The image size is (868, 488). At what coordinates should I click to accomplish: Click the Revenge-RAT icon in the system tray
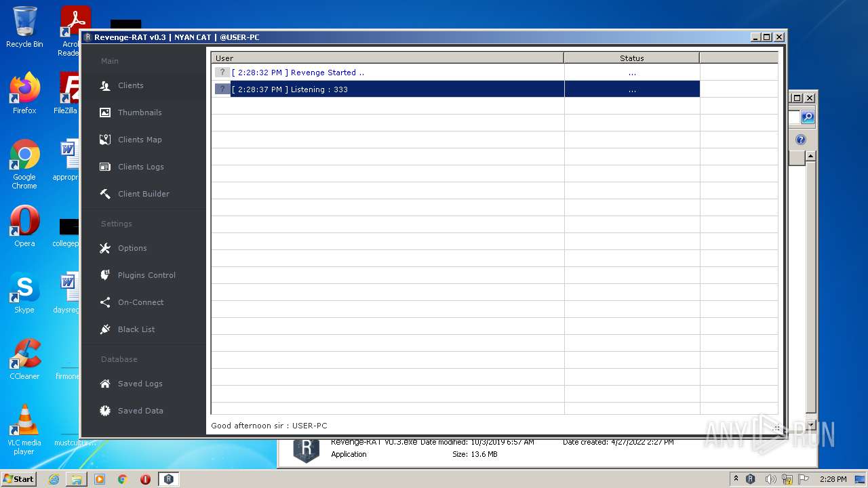(751, 479)
